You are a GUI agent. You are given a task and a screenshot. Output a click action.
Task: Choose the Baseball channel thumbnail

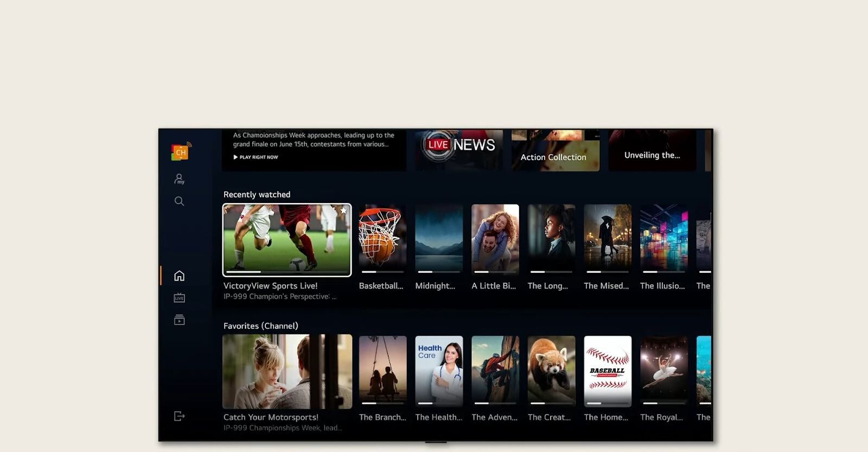point(608,371)
